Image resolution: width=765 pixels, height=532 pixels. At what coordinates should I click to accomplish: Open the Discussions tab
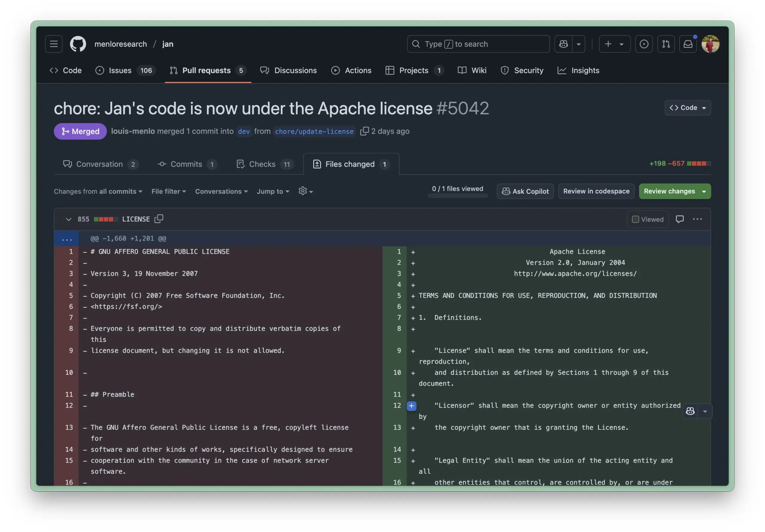click(289, 70)
